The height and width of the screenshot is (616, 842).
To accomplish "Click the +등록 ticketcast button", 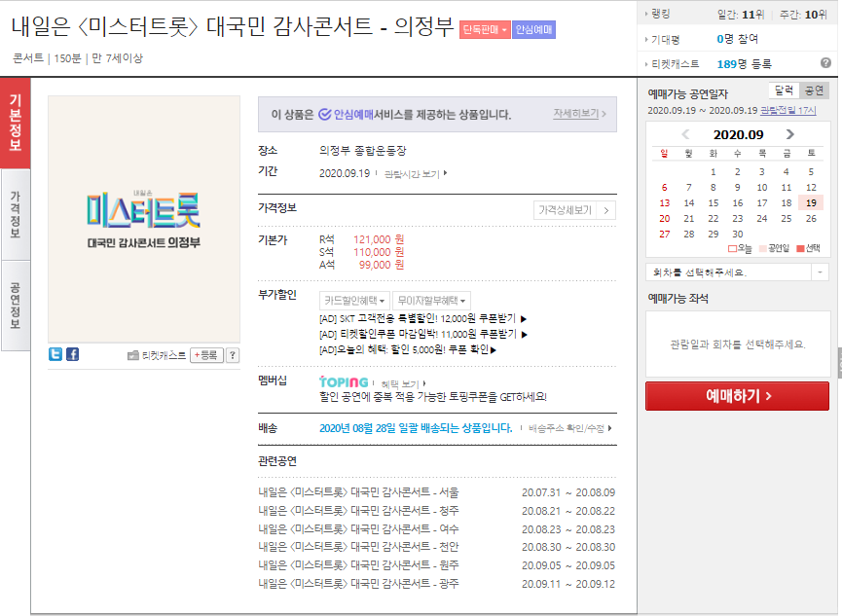I will point(206,355).
